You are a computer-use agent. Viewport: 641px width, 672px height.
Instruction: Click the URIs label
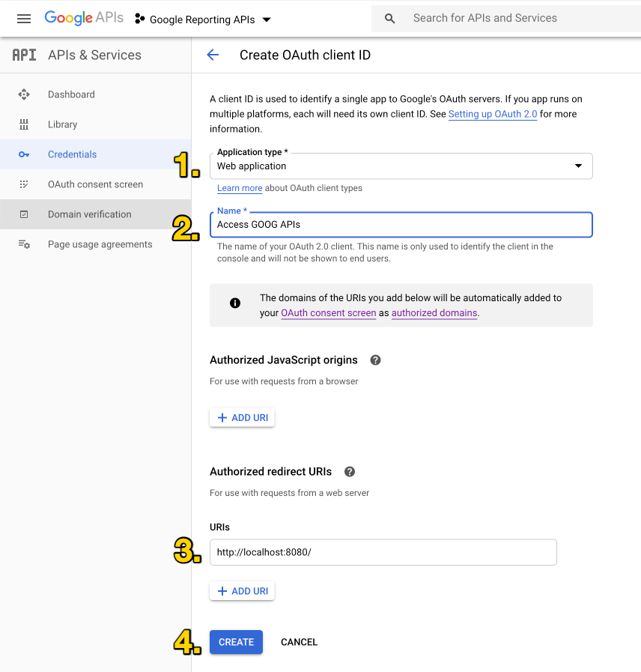[220, 527]
